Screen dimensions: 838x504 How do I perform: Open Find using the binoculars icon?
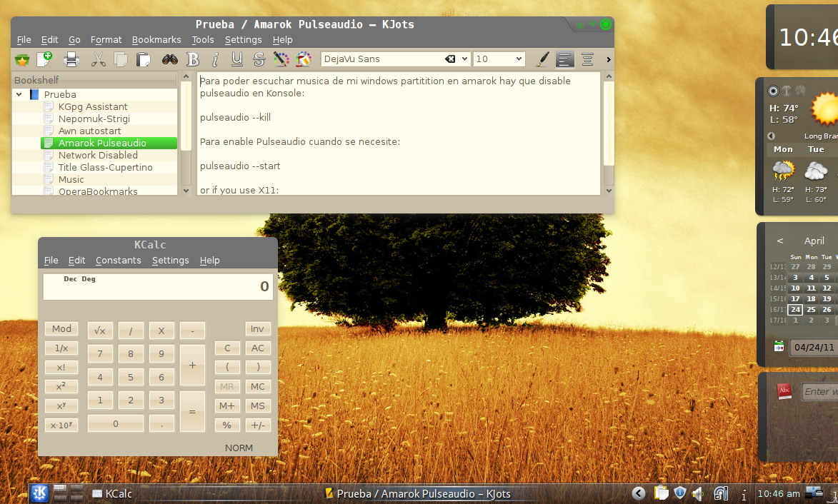tap(170, 59)
